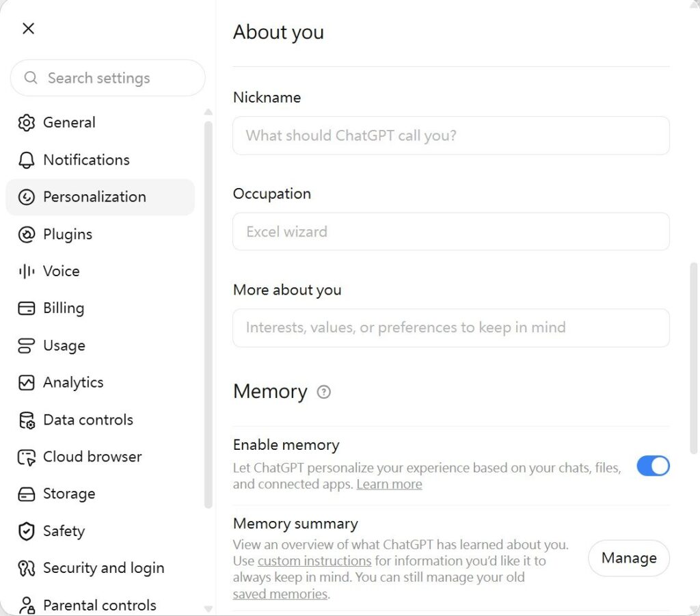
Task: Click the Cloud browser icon
Action: click(27, 457)
